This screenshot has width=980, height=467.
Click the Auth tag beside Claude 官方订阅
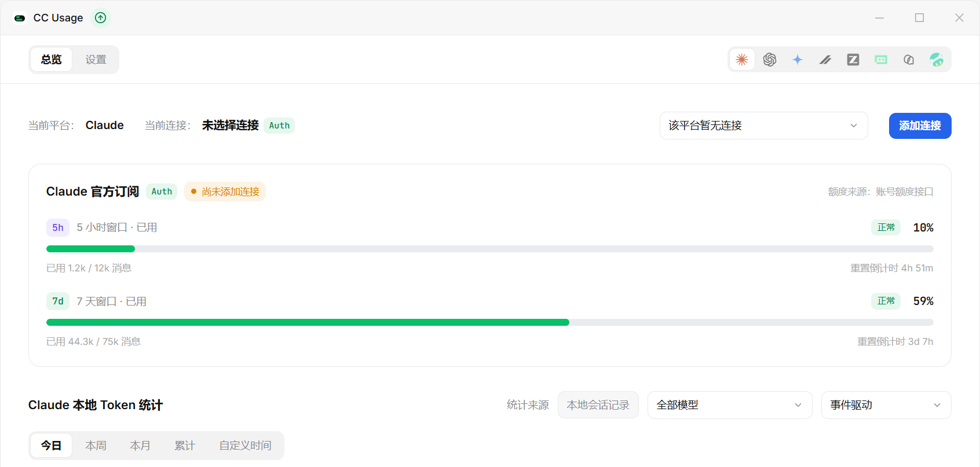pyautogui.click(x=162, y=192)
